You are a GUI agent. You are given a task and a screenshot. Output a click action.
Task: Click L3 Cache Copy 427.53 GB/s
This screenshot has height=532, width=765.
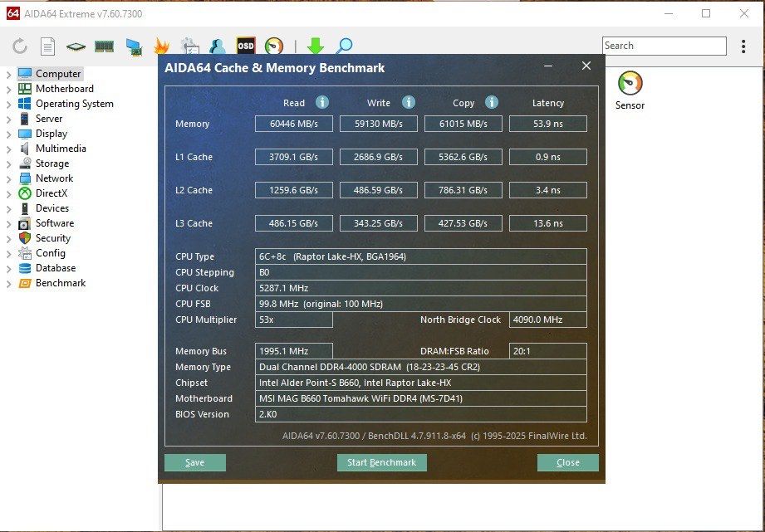click(x=463, y=223)
